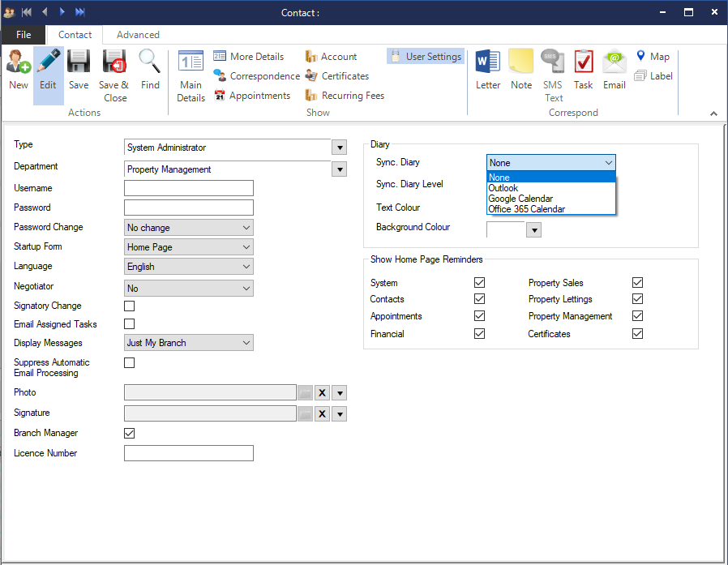Uncheck the Branch Manager checkbox

click(x=129, y=433)
